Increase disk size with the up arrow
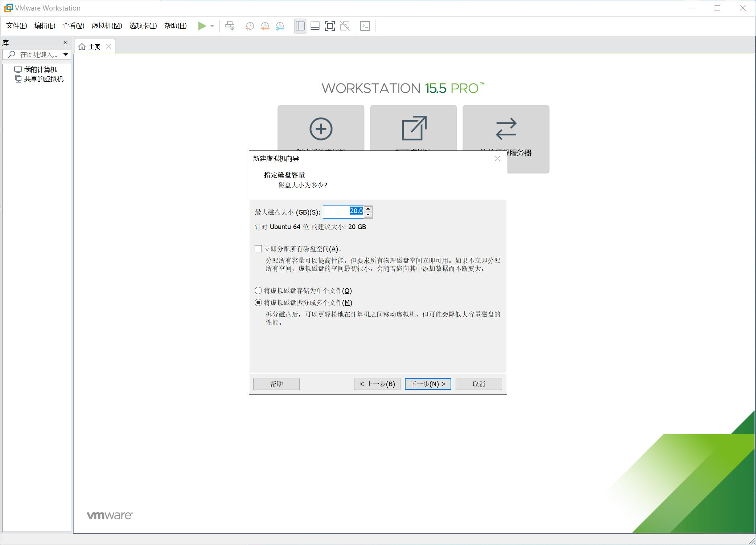 tap(368, 209)
